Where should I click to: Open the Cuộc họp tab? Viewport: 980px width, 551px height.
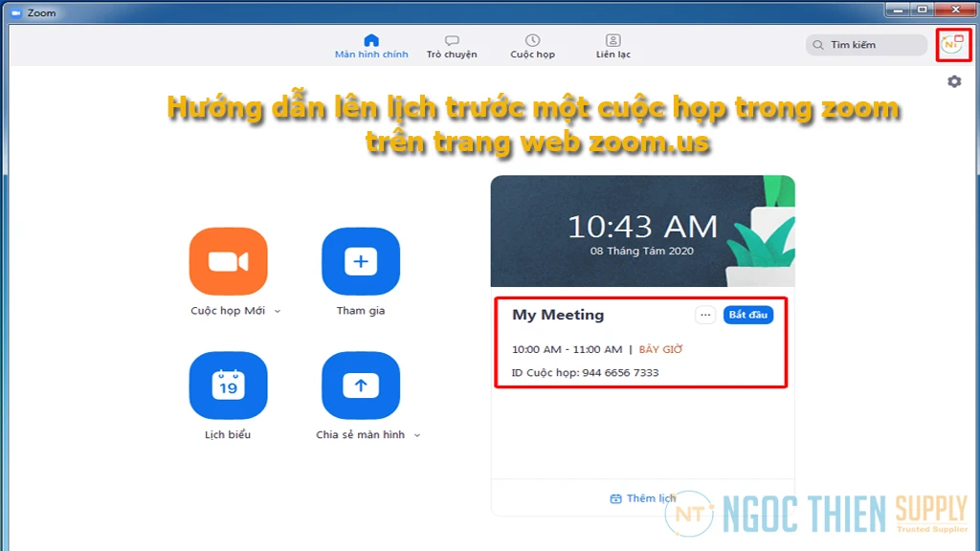click(x=532, y=45)
